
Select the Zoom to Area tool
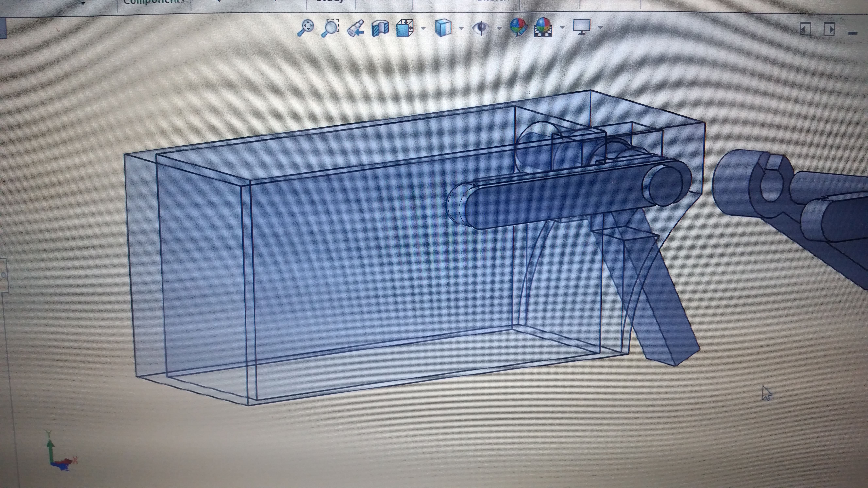(x=331, y=27)
